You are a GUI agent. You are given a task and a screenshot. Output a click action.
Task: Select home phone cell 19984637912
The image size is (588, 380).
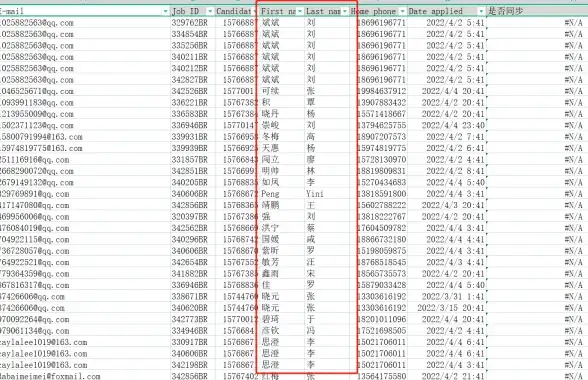(x=381, y=91)
